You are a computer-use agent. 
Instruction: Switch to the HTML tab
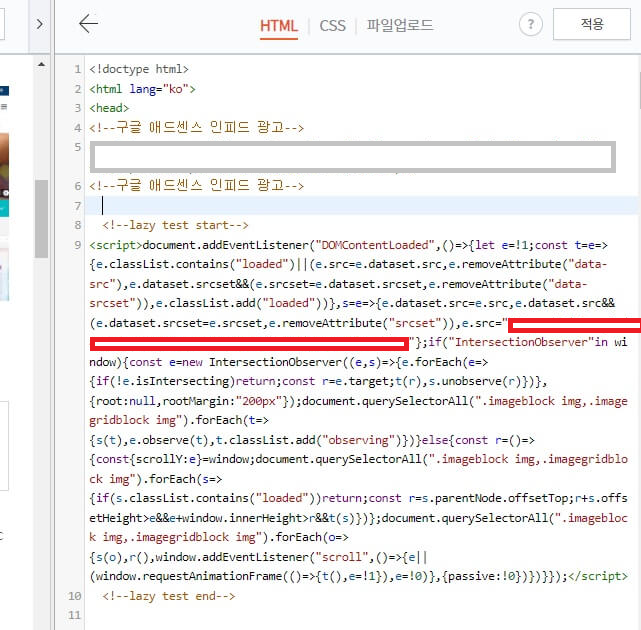pos(279,26)
